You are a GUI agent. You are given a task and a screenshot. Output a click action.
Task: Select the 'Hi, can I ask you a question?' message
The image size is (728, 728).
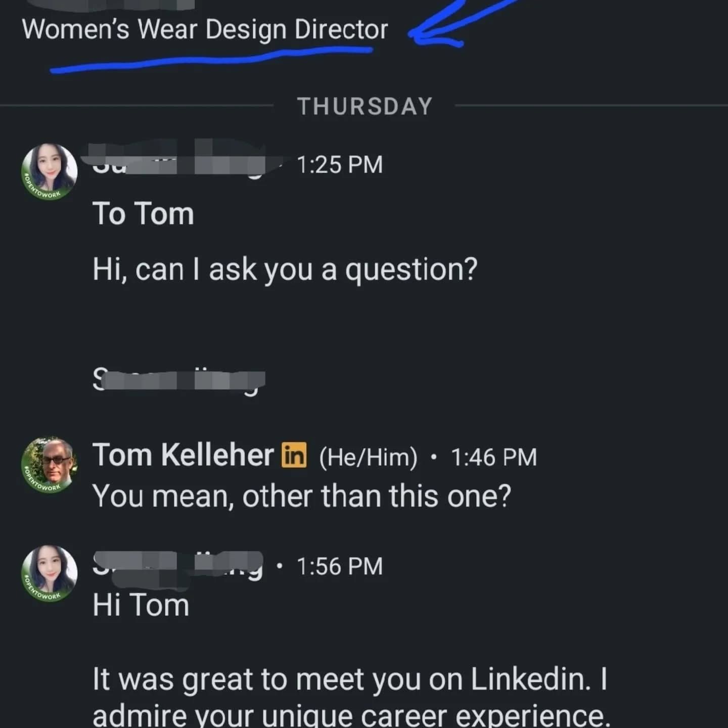[x=285, y=269]
